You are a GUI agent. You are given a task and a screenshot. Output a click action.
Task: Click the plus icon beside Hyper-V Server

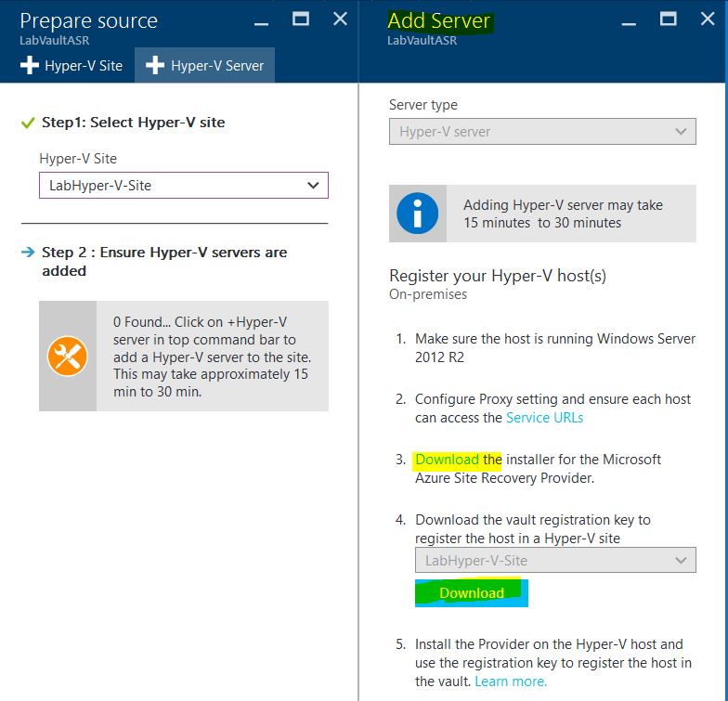(x=155, y=66)
